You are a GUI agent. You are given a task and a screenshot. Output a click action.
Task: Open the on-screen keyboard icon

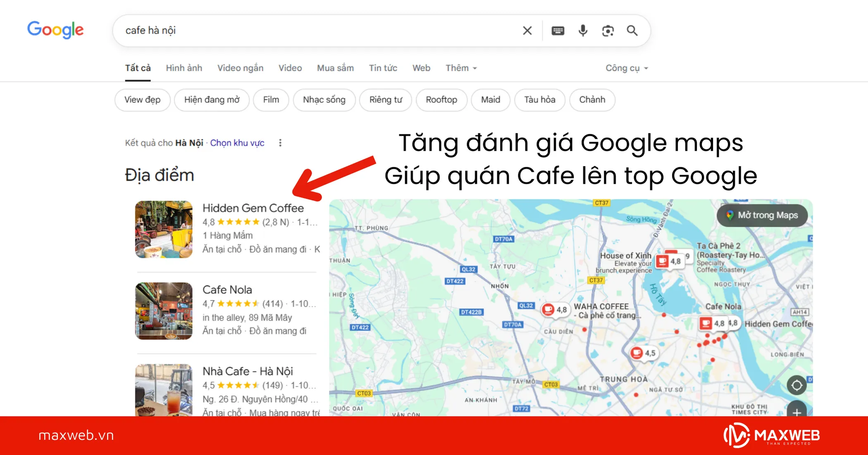coord(558,31)
